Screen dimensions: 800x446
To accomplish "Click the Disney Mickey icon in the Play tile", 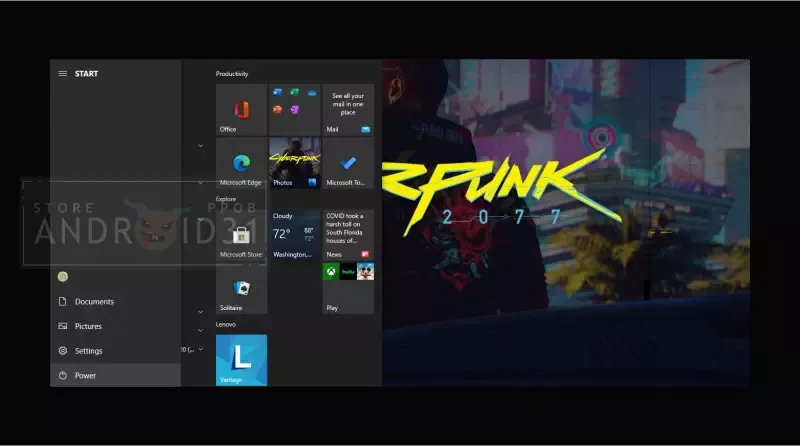I will (365, 271).
